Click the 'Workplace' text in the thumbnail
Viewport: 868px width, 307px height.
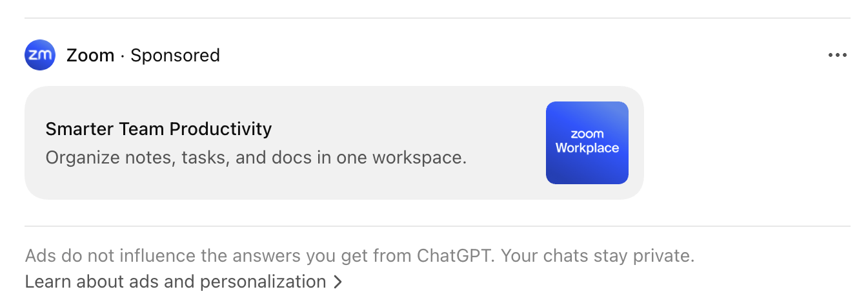(587, 148)
